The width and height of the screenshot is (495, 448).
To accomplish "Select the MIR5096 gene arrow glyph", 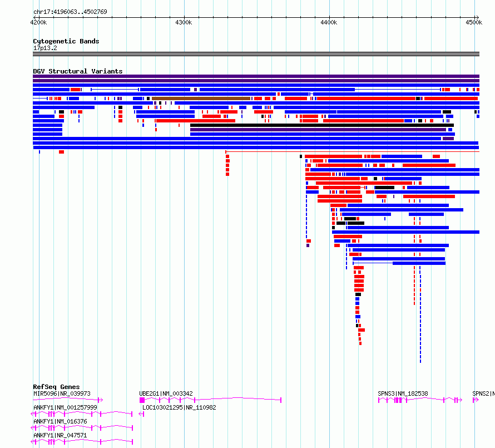I will [x=68, y=400].
